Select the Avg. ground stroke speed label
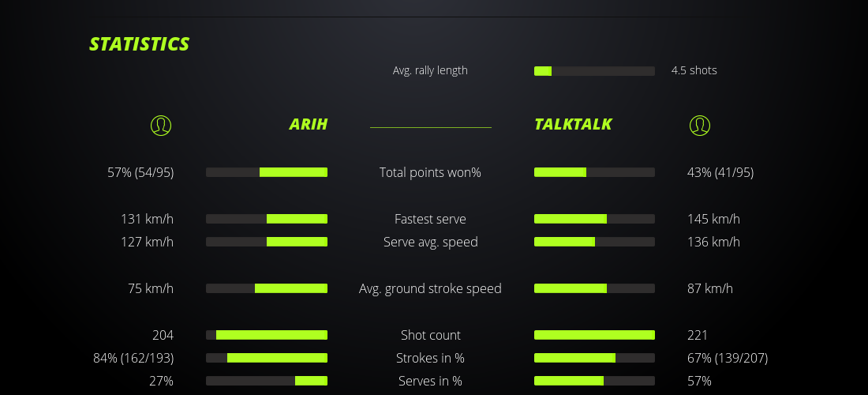This screenshot has width=868, height=395. click(430, 288)
